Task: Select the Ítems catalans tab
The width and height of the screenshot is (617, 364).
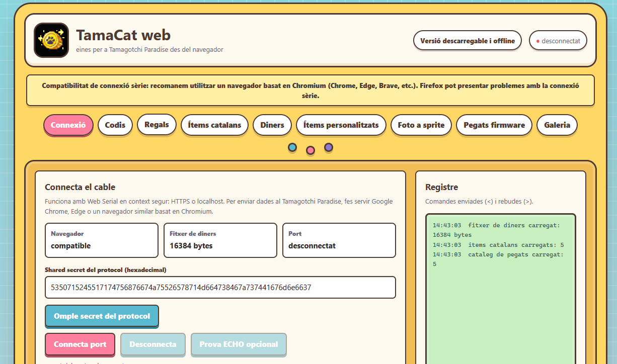Action: (214, 125)
